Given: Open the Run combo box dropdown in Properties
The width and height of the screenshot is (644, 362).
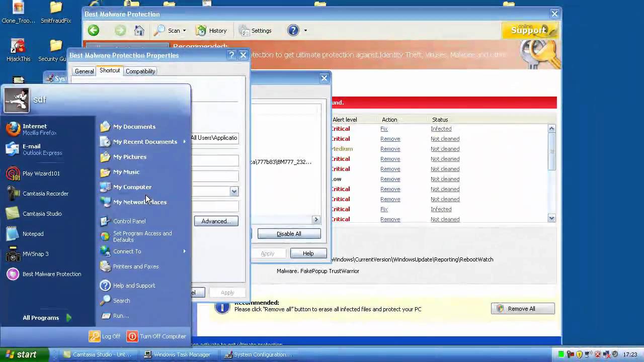Looking at the screenshot, I should click(x=234, y=192).
